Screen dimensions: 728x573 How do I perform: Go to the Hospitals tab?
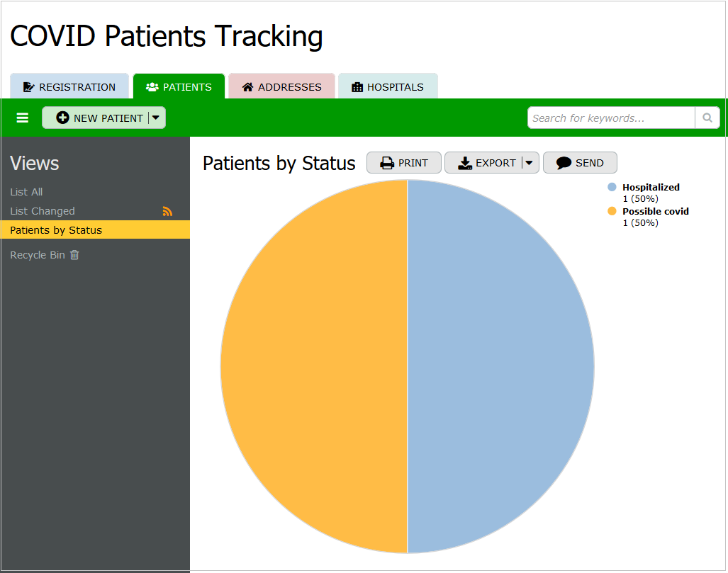[388, 87]
